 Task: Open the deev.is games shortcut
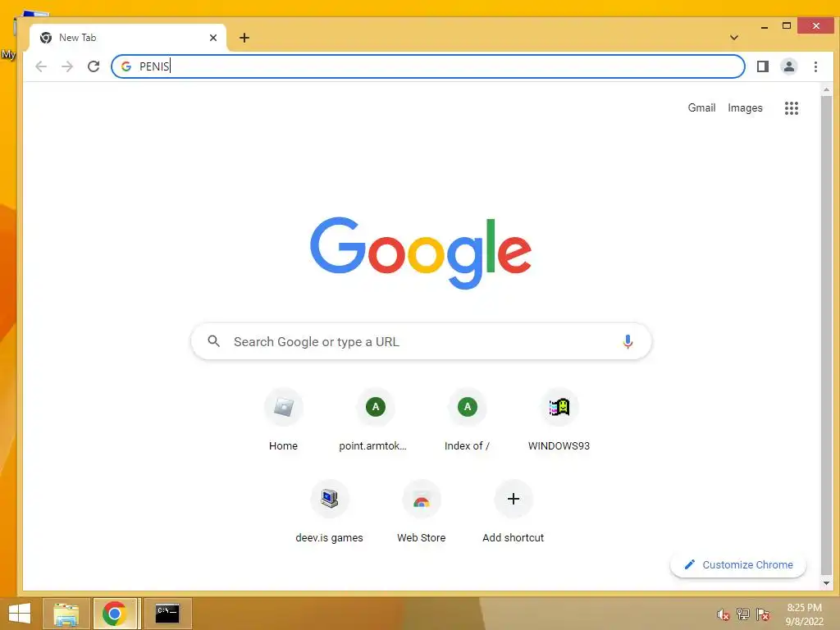coord(330,512)
